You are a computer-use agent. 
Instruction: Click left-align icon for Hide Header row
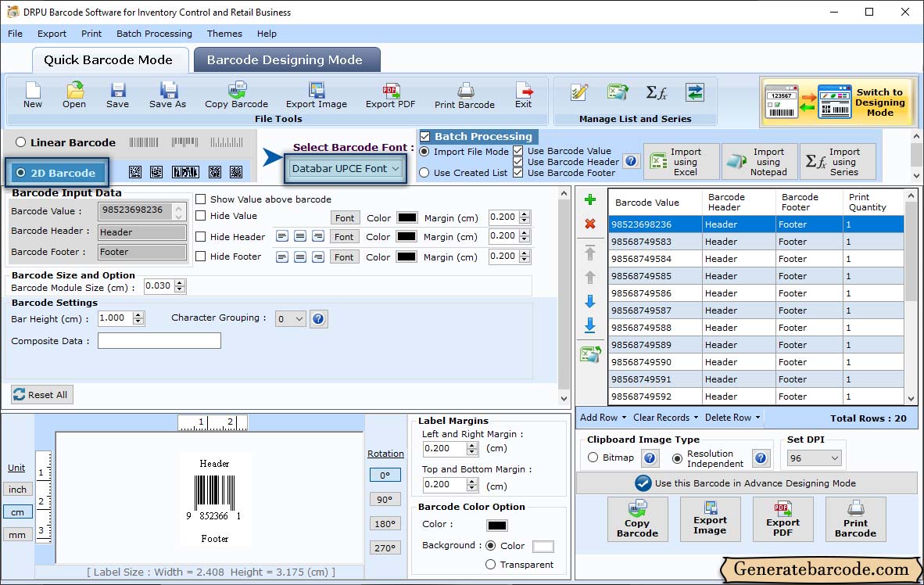pos(282,237)
